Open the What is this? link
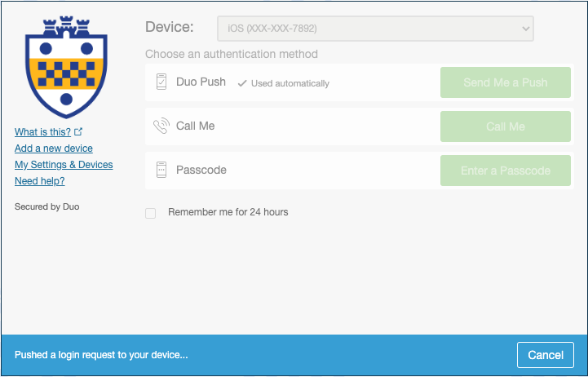The image size is (588, 377). pos(42,132)
